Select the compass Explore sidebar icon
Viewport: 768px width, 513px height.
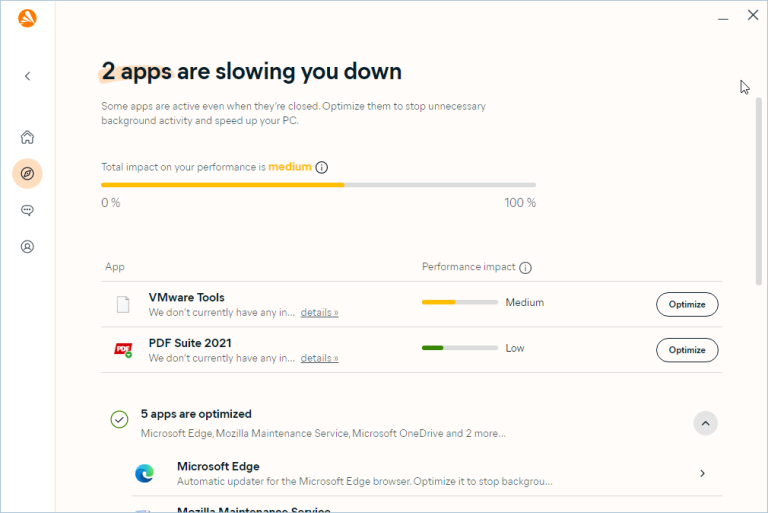pyautogui.click(x=27, y=173)
